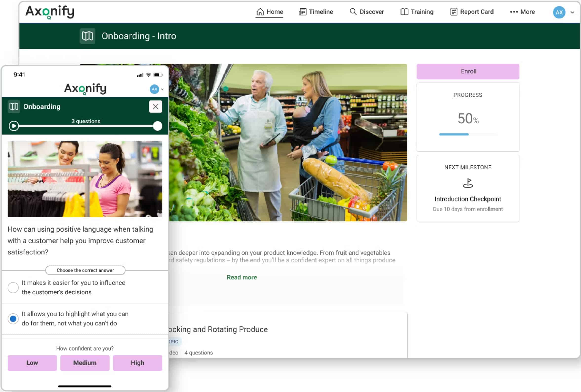Click the white slider handle on questions progress
Screen dimensions: 581x392
(158, 126)
